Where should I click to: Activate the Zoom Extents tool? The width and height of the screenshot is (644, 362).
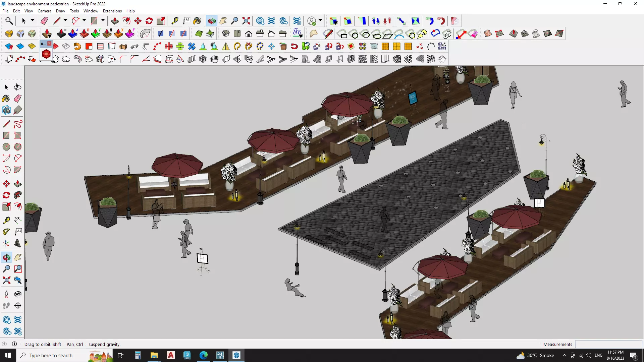point(246,21)
